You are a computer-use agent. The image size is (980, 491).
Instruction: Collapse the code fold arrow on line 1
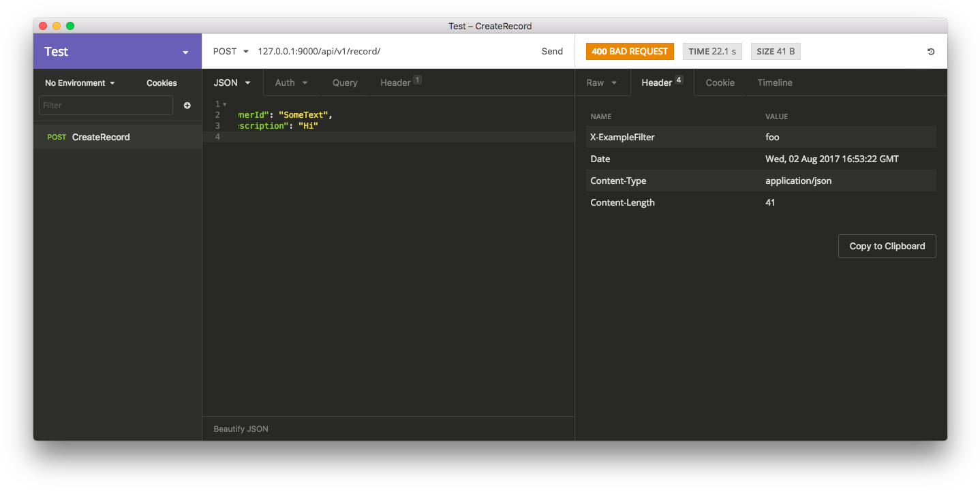[x=225, y=104]
